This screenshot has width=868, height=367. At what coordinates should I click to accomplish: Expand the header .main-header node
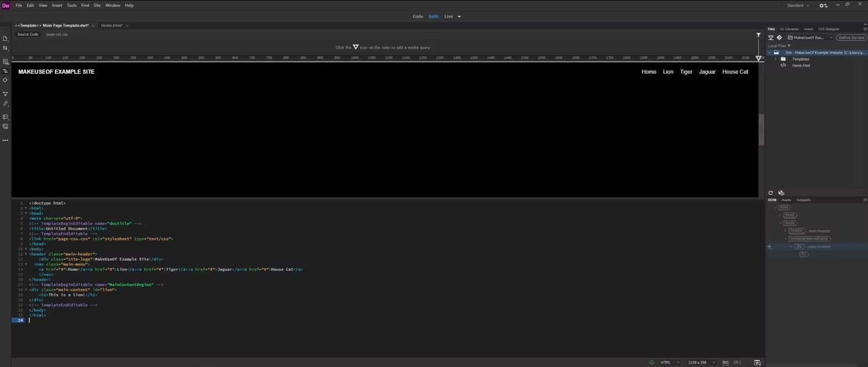point(785,231)
